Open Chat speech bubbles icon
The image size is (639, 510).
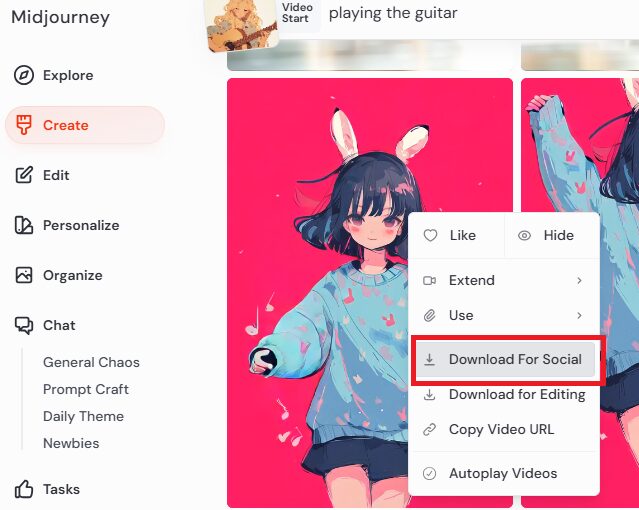[24, 325]
